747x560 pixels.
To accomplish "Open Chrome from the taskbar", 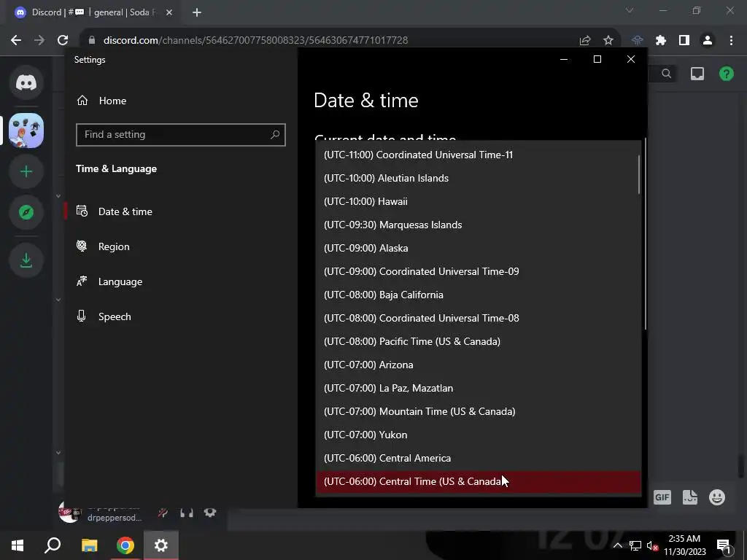I will click(125, 545).
